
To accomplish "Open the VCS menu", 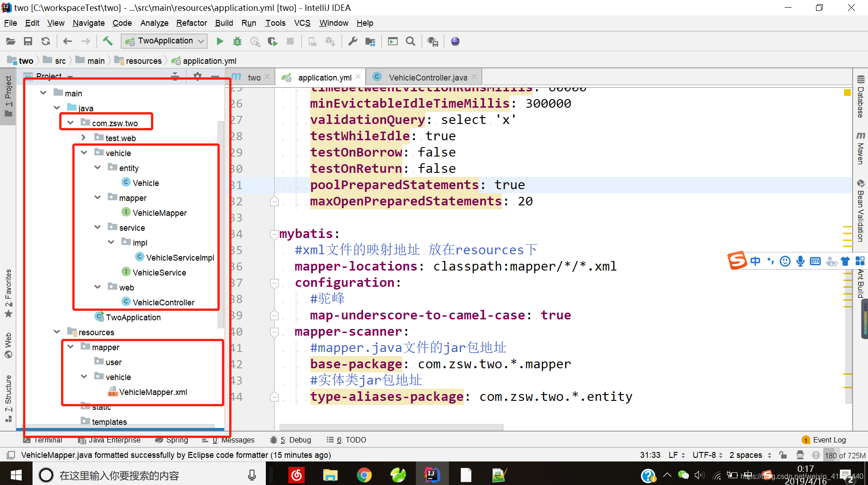I will point(302,23).
